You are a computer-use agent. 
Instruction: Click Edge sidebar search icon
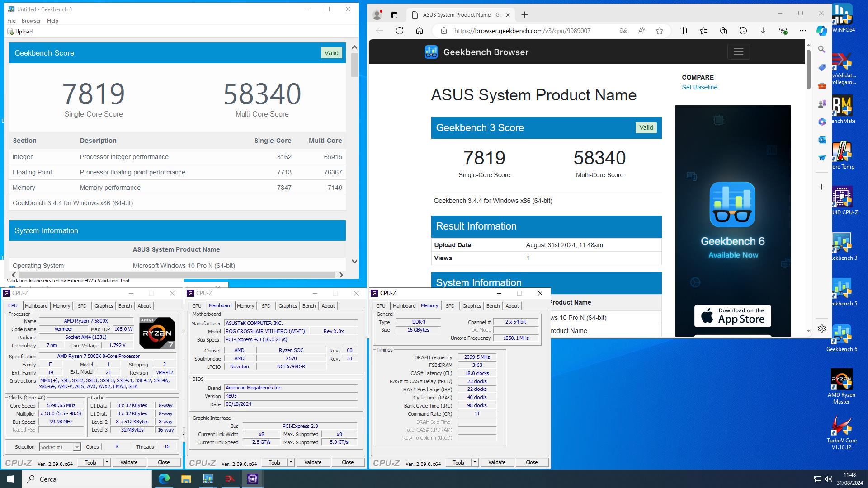coord(822,49)
